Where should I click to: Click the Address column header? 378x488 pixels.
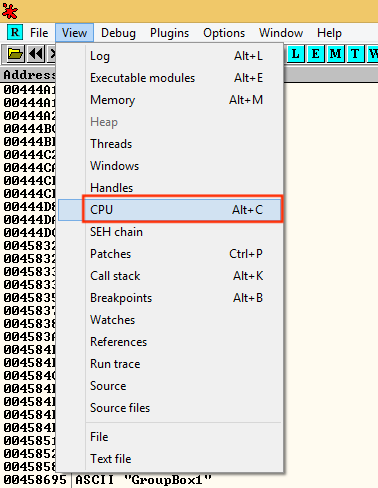pyautogui.click(x=29, y=75)
